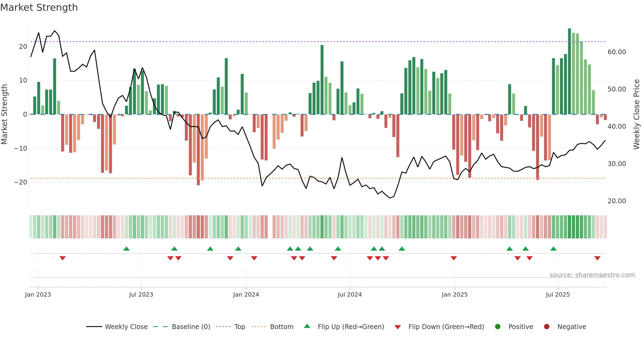644x362 pixels.
Task: Click the 'source: sharemaestro.com' text
Action: 592,275
